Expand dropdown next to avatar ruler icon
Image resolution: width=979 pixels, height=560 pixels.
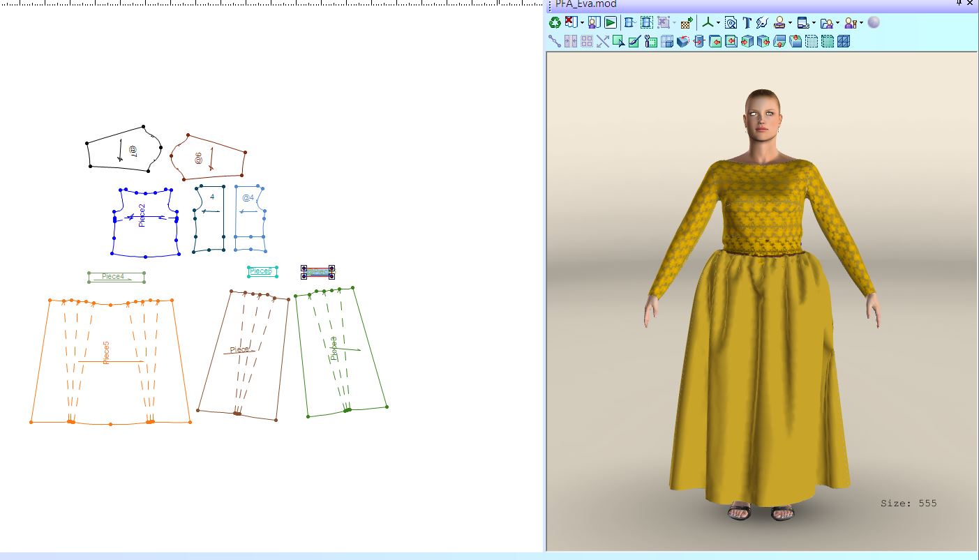click(790, 23)
